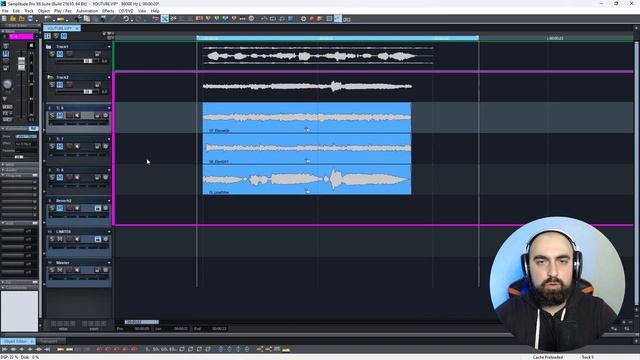Viewport: 640px width, 360px height.
Task: Open the Automation menu
Action: tap(87, 11)
